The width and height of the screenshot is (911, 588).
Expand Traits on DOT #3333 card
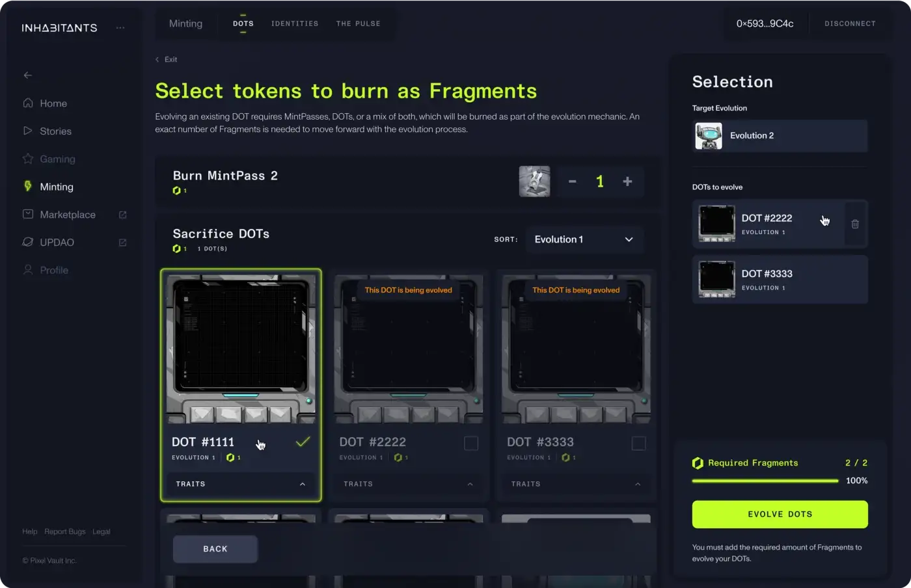tap(576, 484)
